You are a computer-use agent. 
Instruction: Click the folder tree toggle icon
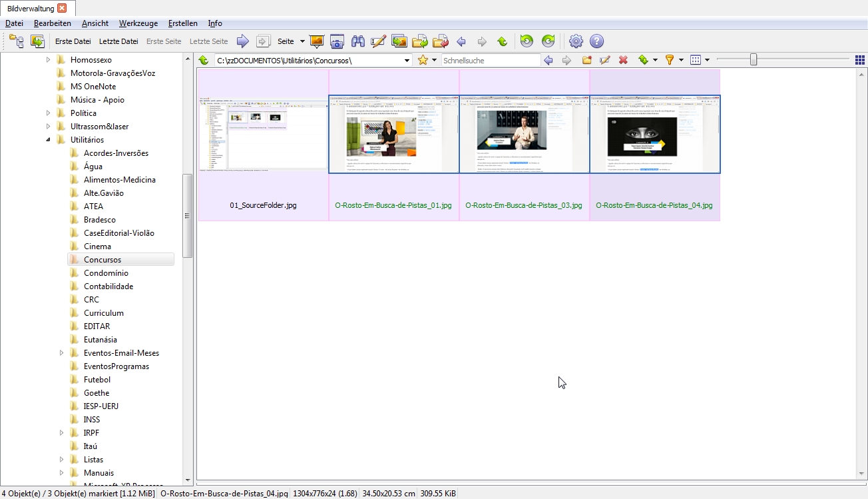coord(17,41)
